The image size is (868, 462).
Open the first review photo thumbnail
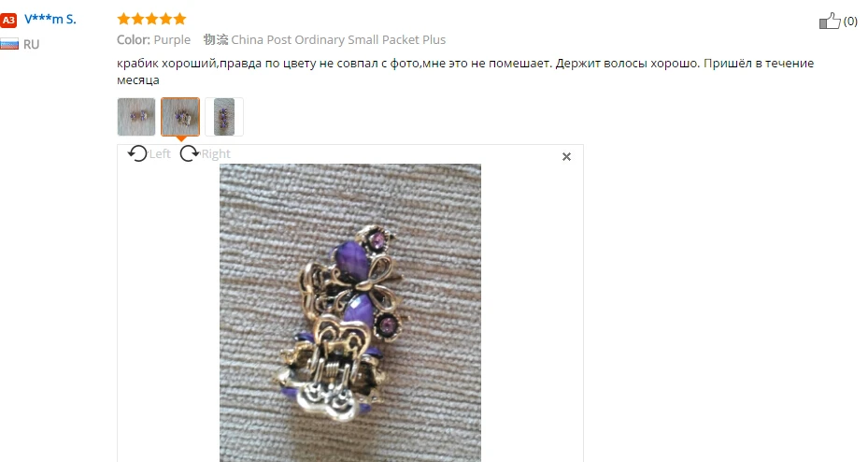tap(136, 117)
